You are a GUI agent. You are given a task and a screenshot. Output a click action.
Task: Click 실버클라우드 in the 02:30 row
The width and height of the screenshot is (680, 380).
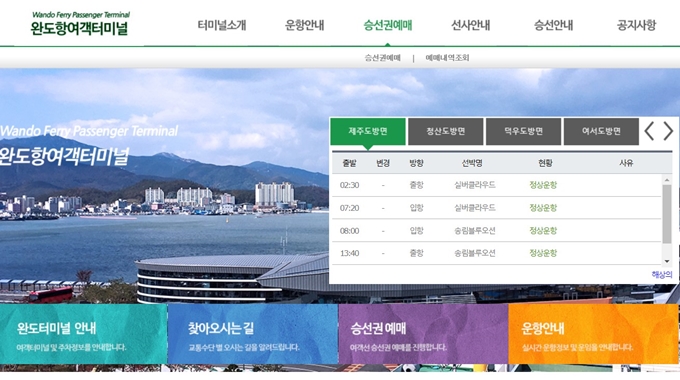474,185
